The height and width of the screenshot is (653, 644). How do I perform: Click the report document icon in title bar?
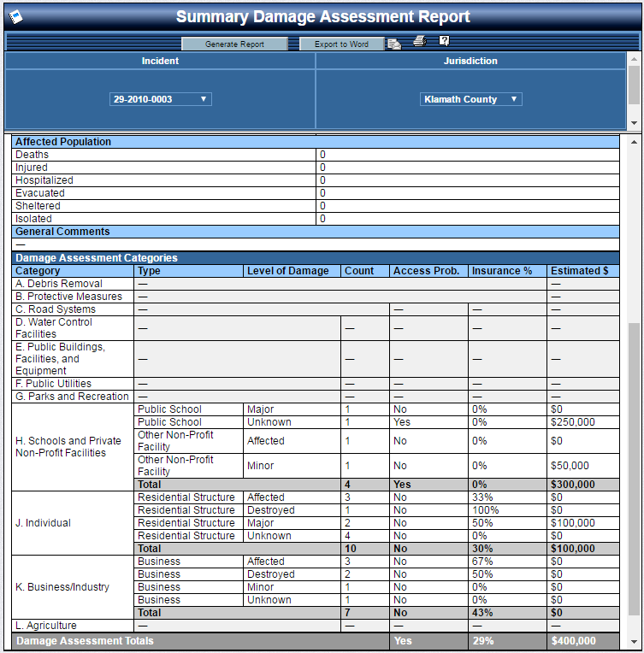click(x=15, y=17)
